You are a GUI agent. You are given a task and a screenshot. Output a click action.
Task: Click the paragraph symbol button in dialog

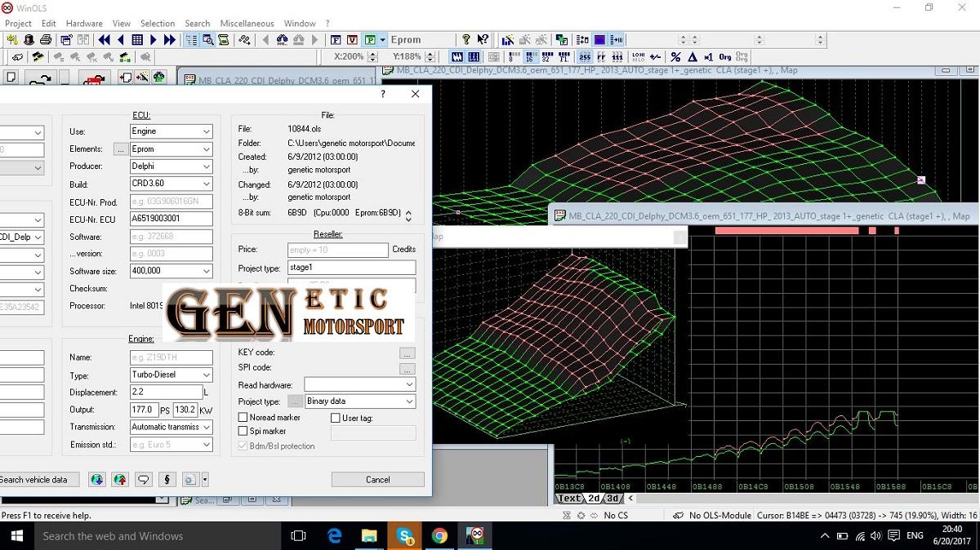(167, 480)
